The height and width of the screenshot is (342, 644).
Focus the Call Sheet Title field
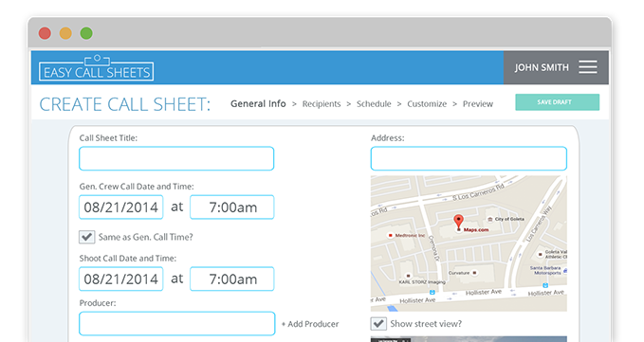coord(176,158)
